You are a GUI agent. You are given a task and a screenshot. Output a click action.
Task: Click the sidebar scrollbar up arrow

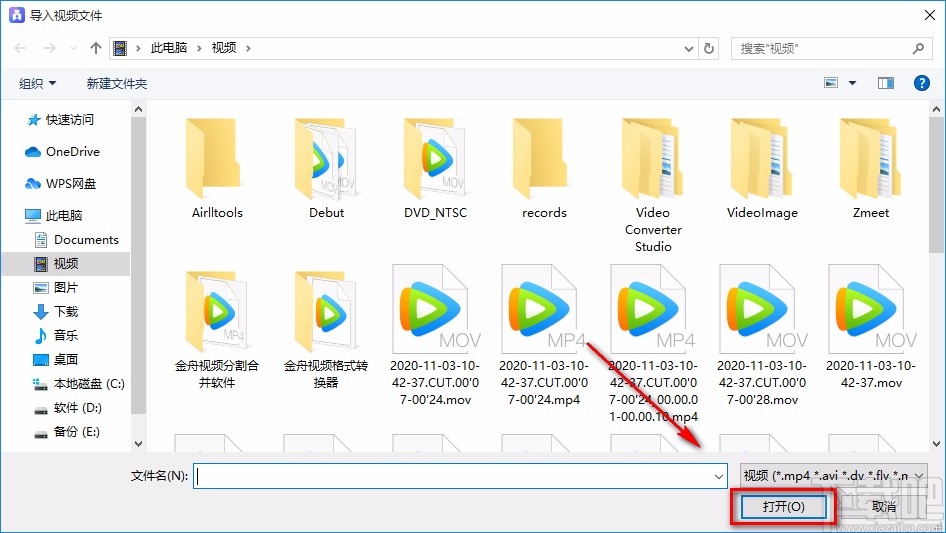[x=139, y=109]
